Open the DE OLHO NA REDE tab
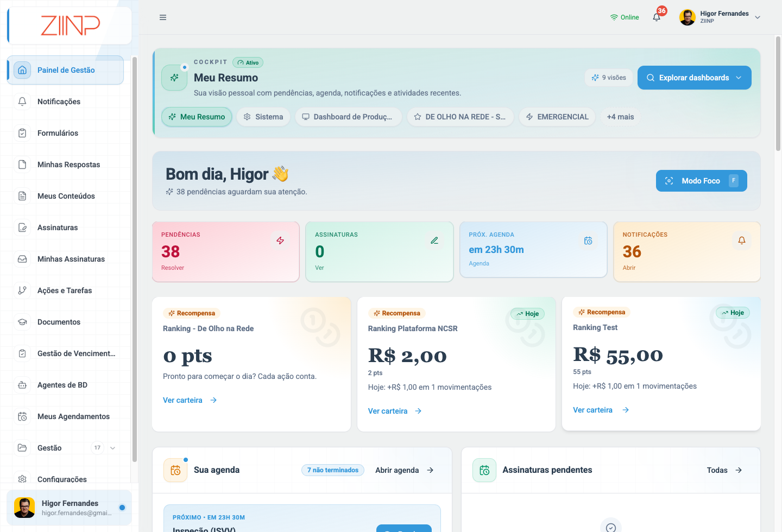The width and height of the screenshot is (782, 532). click(461, 117)
